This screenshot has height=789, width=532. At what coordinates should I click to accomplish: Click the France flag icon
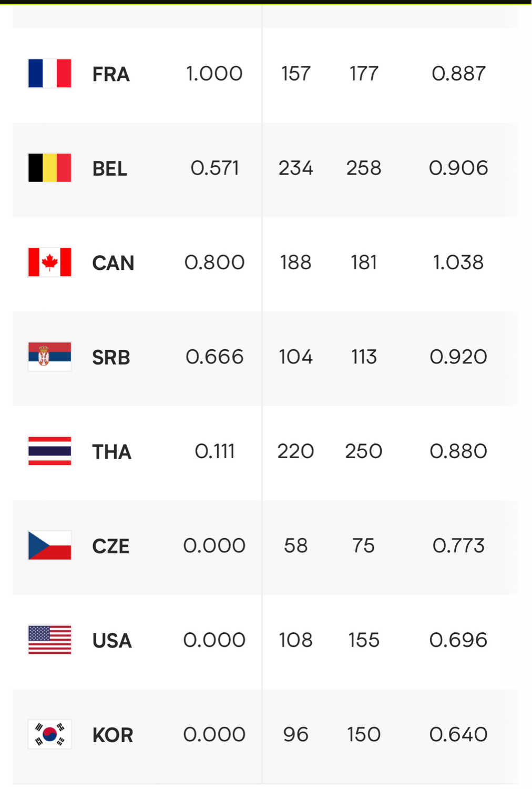click(49, 73)
